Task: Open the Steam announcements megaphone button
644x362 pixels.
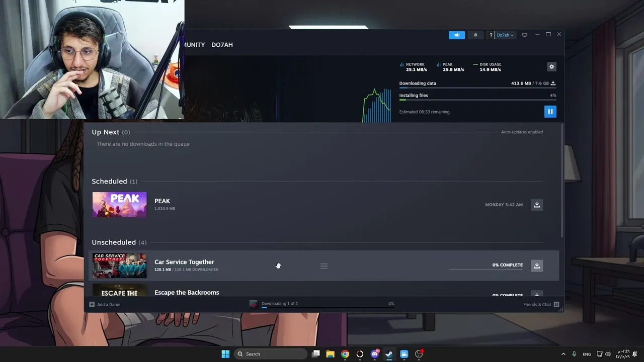Action: [x=457, y=35]
